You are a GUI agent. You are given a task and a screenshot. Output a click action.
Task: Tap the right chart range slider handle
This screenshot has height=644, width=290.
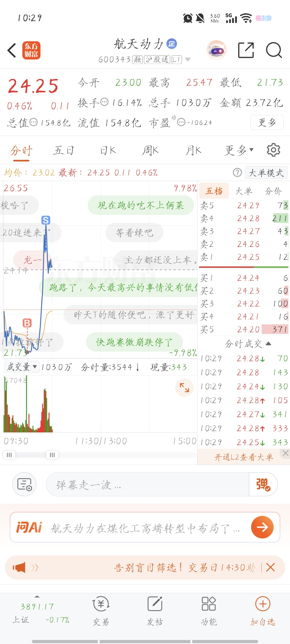52,455
